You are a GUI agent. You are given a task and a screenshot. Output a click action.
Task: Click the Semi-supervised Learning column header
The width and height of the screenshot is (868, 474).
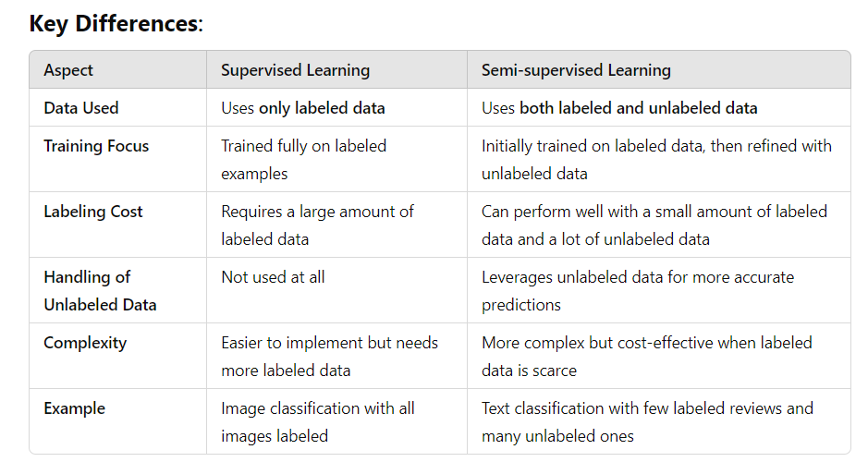tap(576, 70)
